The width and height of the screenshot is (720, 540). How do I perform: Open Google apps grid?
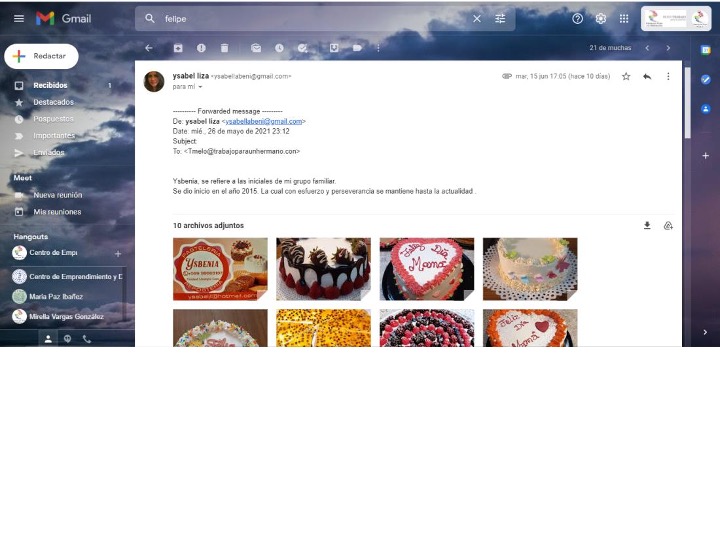point(624,18)
